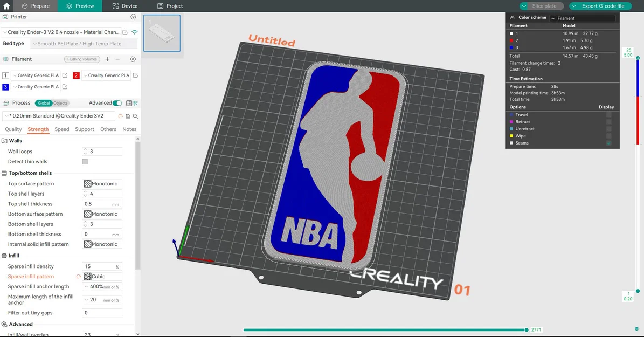This screenshot has height=337, width=644.
Task: Go to the home screen icon
Action: point(6,6)
